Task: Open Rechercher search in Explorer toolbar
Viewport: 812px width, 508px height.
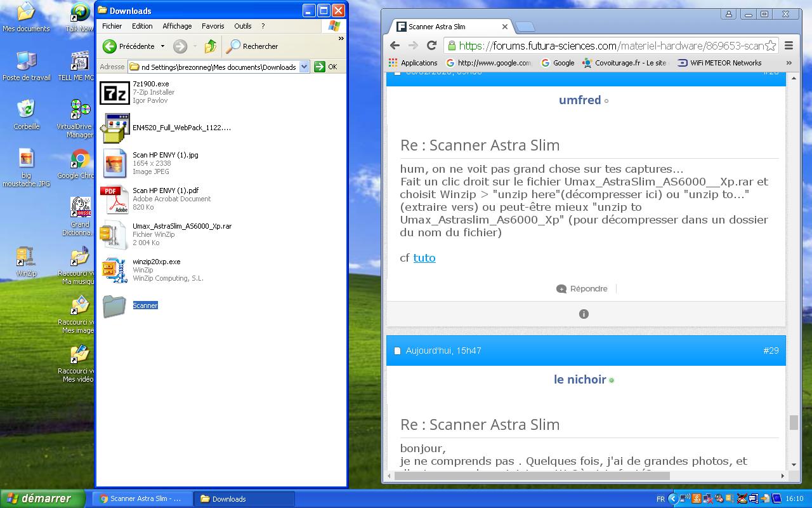Action: pos(252,46)
